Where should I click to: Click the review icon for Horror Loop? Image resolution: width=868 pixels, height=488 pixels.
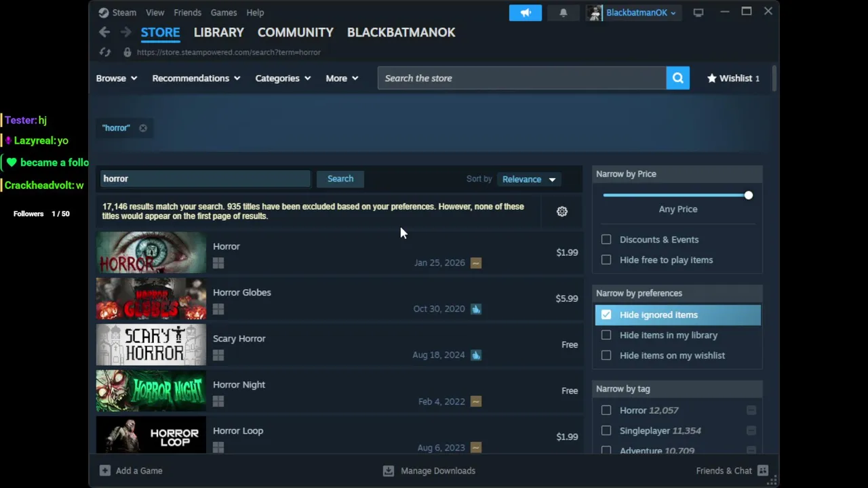tap(476, 447)
